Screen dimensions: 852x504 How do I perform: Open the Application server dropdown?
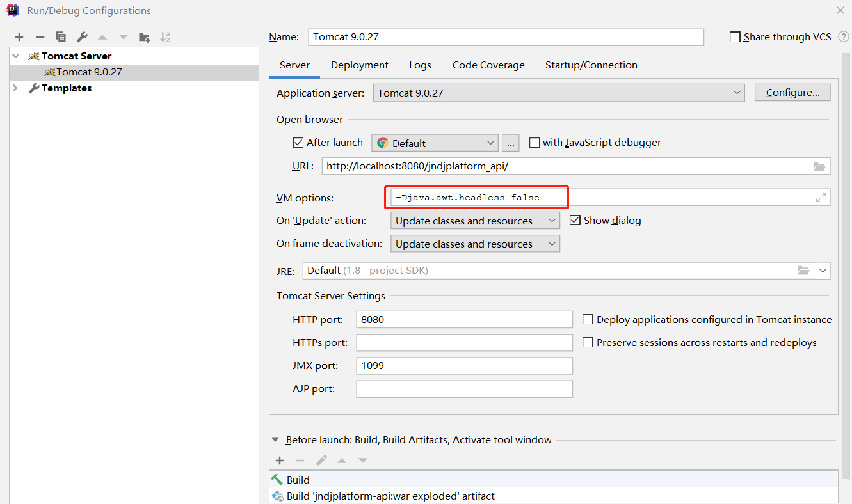pos(559,93)
